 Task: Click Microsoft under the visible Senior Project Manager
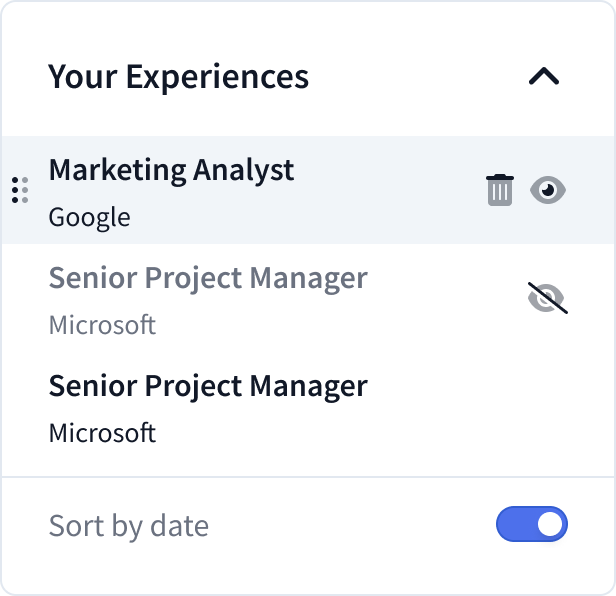[102, 433]
